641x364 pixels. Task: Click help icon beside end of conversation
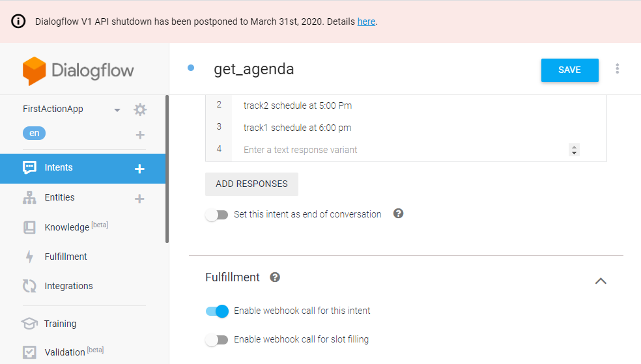399,214
